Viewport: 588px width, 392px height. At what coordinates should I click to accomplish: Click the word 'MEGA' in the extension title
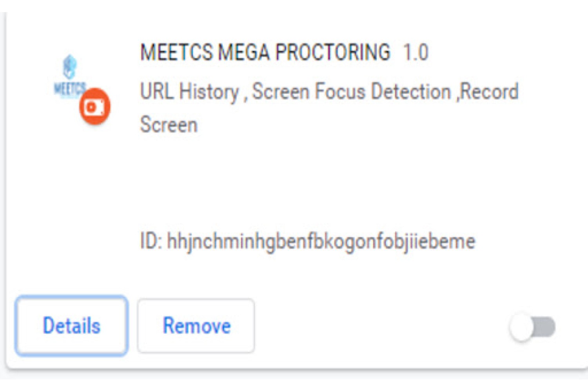point(244,52)
